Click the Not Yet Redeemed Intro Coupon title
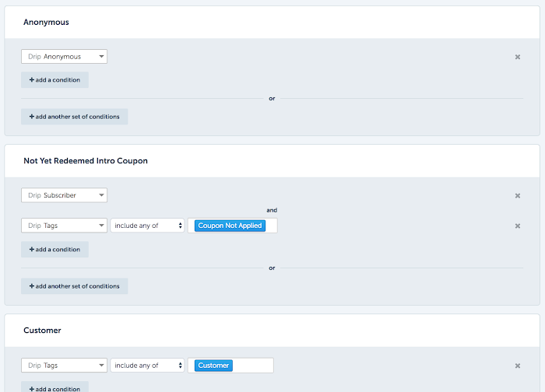 [86, 161]
